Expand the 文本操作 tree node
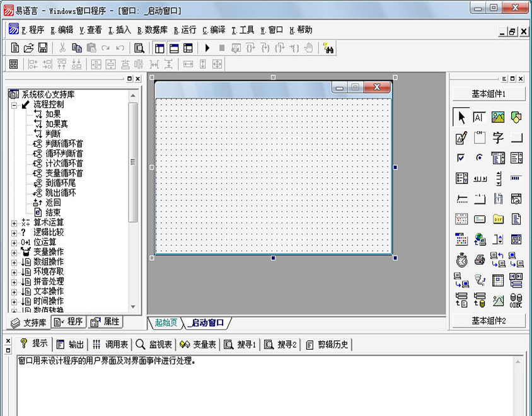 click(14, 292)
